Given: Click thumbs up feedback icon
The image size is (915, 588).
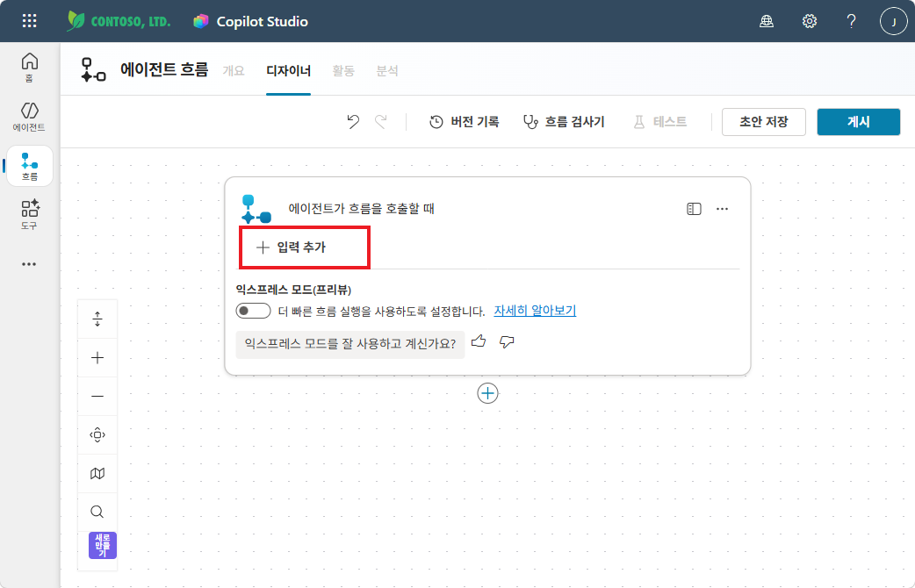Looking at the screenshot, I should (479, 341).
